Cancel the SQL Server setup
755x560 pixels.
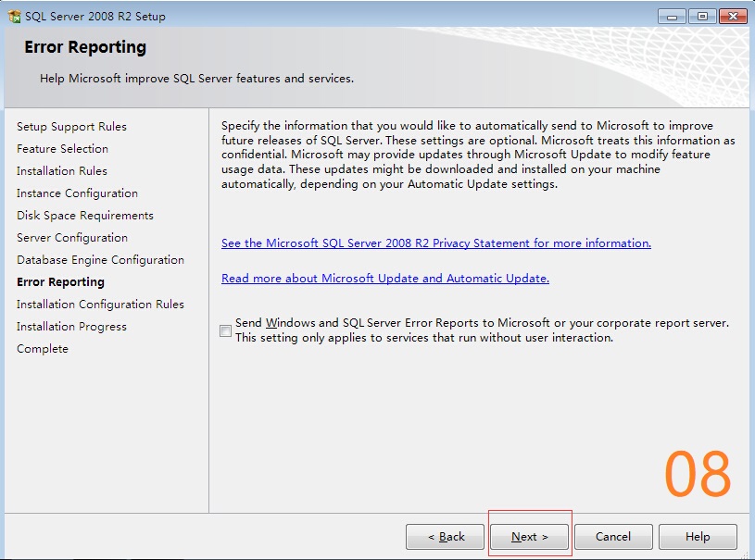coord(613,537)
